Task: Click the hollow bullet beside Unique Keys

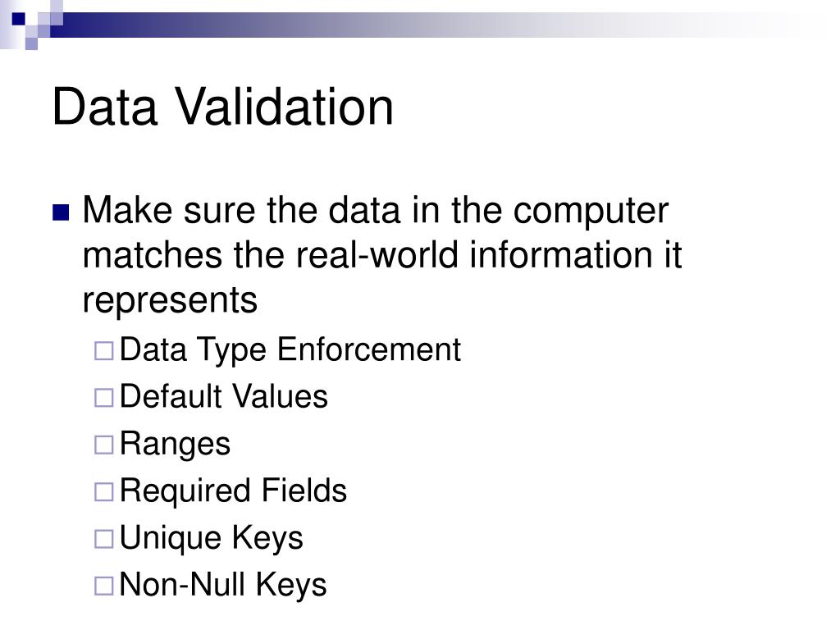Action: pos(104,539)
